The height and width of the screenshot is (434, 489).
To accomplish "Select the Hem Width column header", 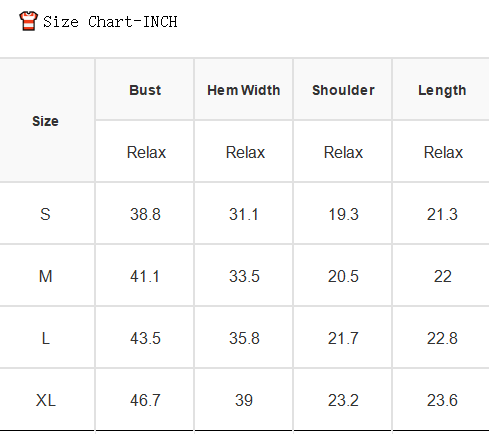I will pos(244,90).
